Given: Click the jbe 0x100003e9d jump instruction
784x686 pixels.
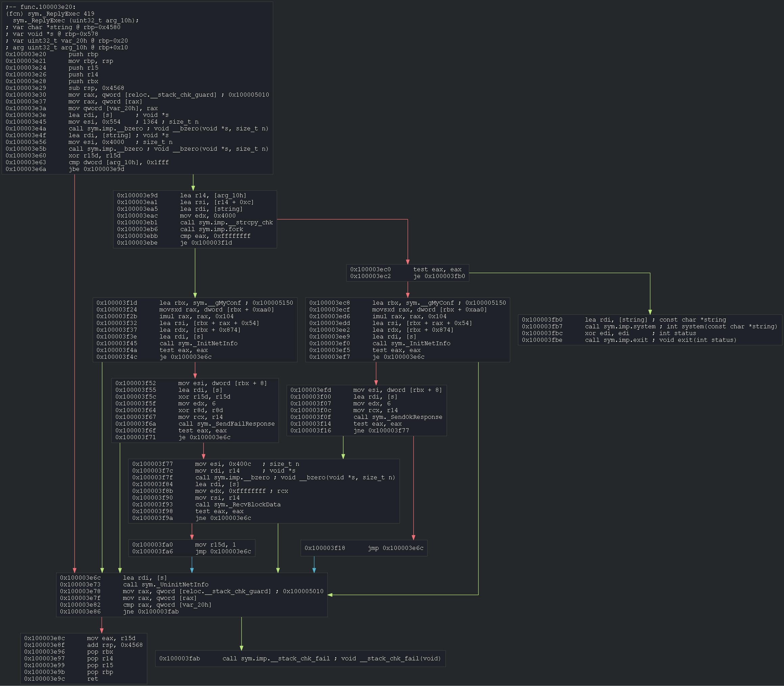Looking at the screenshot, I should click(96, 169).
